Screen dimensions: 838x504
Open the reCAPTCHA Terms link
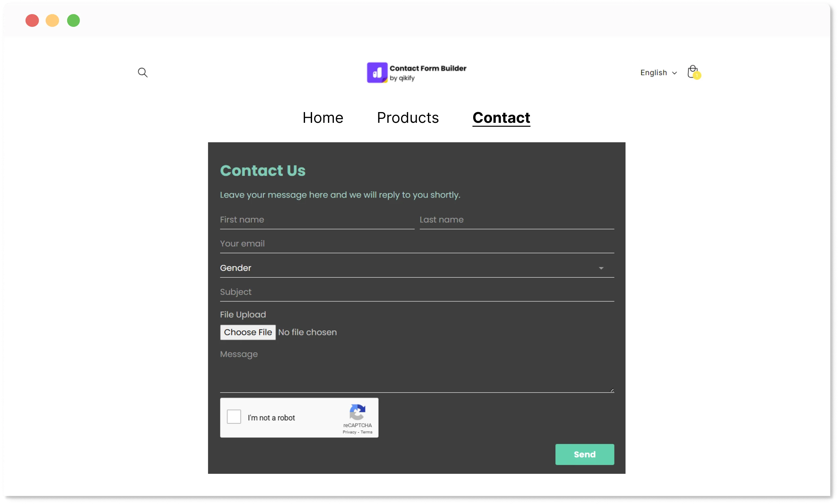[366, 432]
